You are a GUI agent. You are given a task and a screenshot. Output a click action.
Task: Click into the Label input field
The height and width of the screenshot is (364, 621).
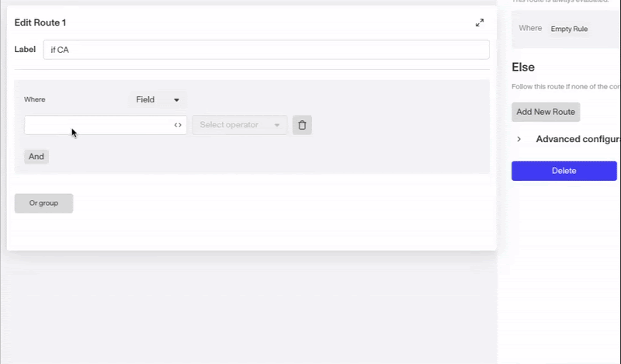pyautogui.click(x=266, y=50)
